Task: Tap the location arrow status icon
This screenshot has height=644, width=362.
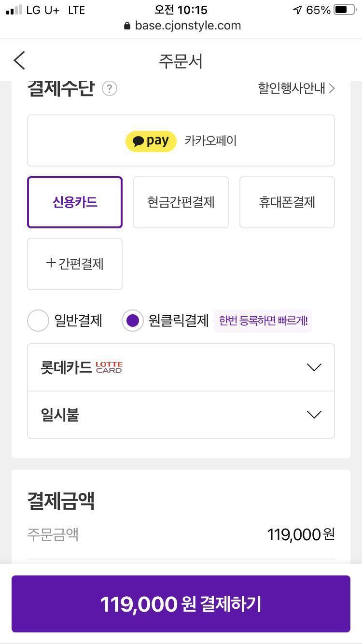Action: [x=297, y=10]
